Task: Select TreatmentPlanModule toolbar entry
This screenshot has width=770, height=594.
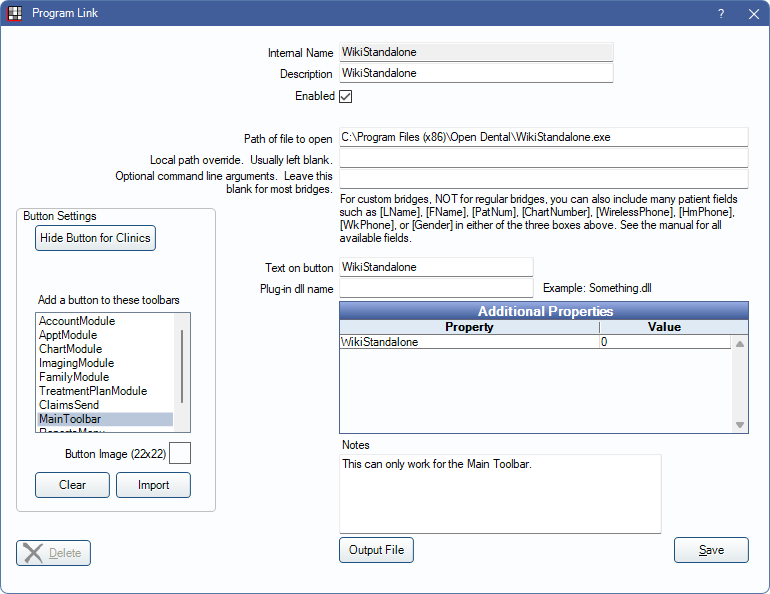Action: tap(93, 391)
